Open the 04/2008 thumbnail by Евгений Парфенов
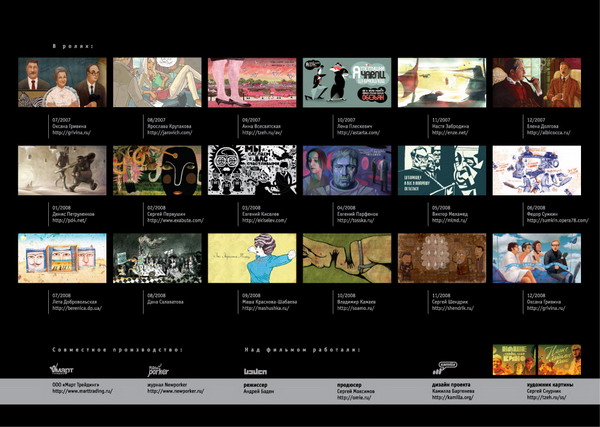 347,170
